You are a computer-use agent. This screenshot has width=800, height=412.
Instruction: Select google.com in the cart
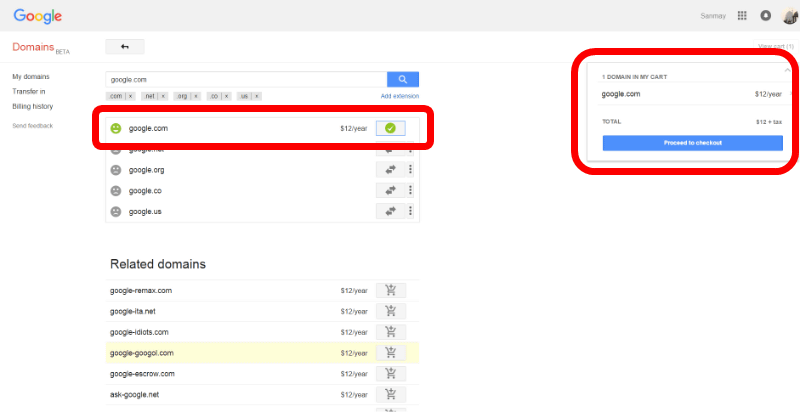(620, 94)
